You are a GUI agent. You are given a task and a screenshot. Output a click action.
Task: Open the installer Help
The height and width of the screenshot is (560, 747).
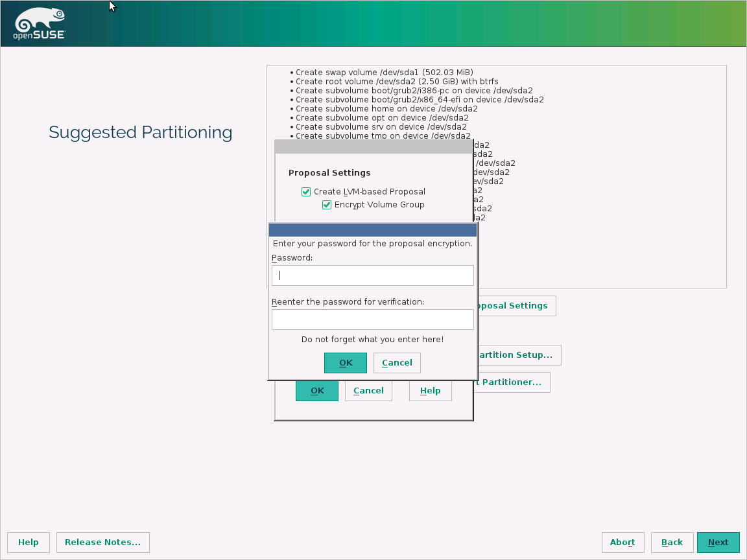pyautogui.click(x=29, y=542)
